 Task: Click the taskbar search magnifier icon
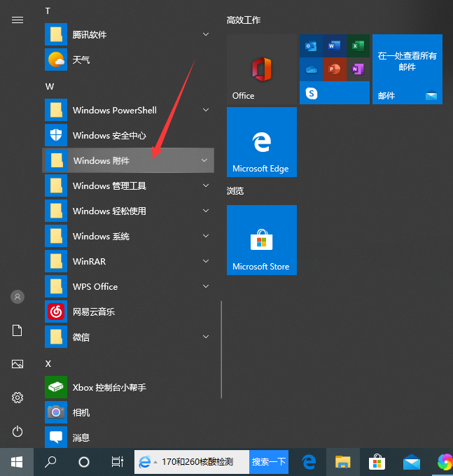pyautogui.click(x=50, y=462)
